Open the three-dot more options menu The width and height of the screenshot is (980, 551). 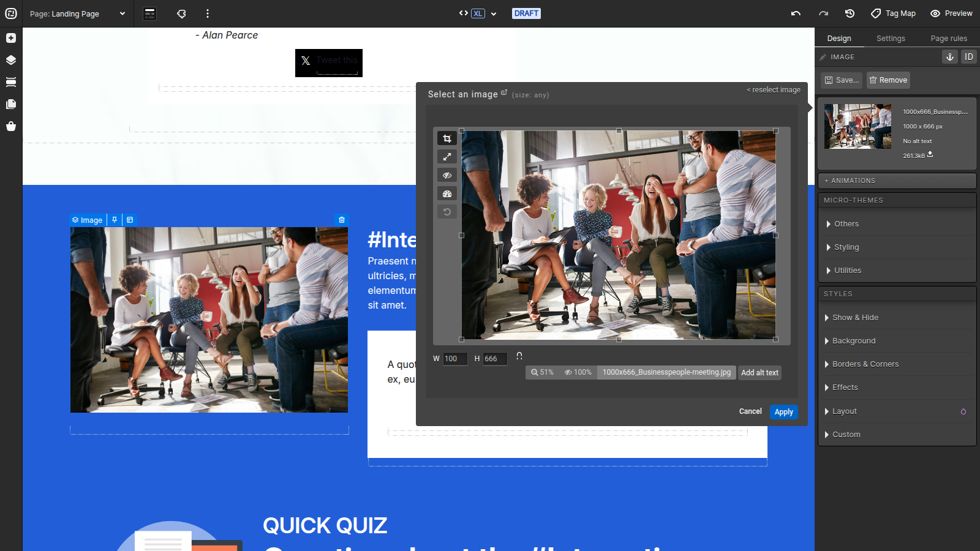pos(208,13)
